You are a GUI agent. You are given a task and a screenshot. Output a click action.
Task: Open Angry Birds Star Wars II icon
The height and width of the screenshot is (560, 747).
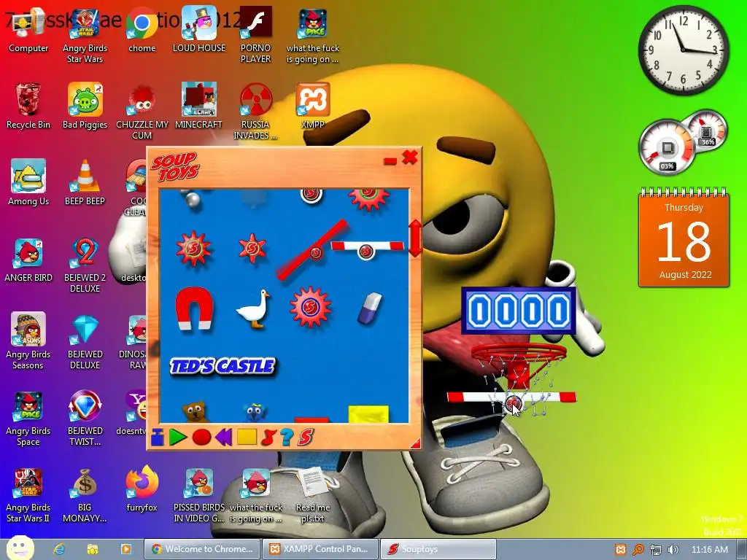pyautogui.click(x=28, y=495)
